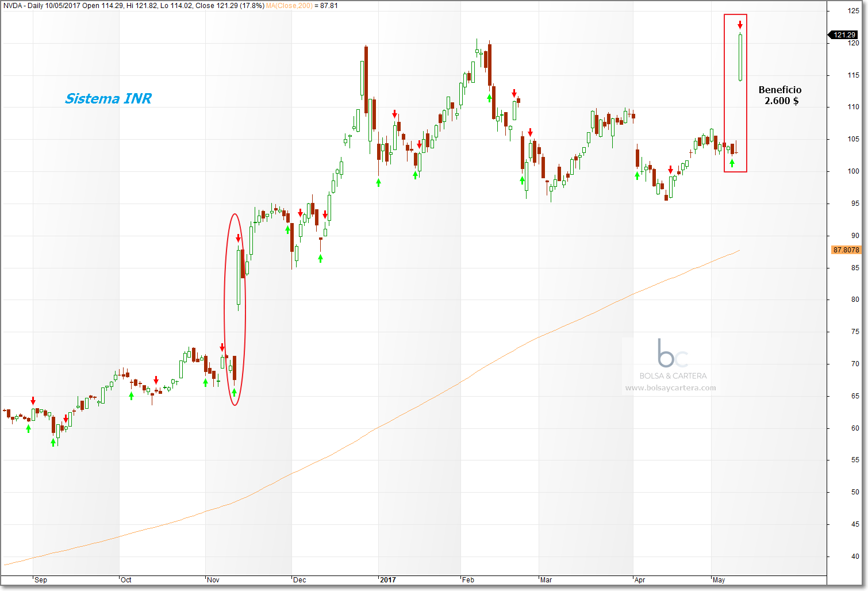Click the Beneficio 2.600 $ text

pos(780,95)
